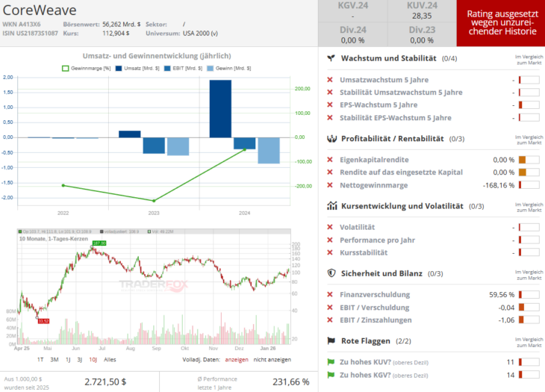Toggle the Umsatz [Mrd. $] legend entry
The image size is (545, 392).
138,68
